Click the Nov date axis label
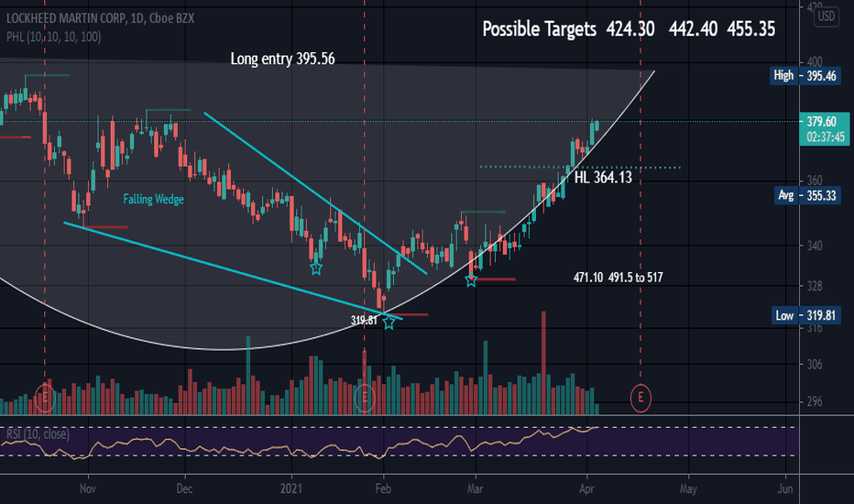 pyautogui.click(x=88, y=488)
